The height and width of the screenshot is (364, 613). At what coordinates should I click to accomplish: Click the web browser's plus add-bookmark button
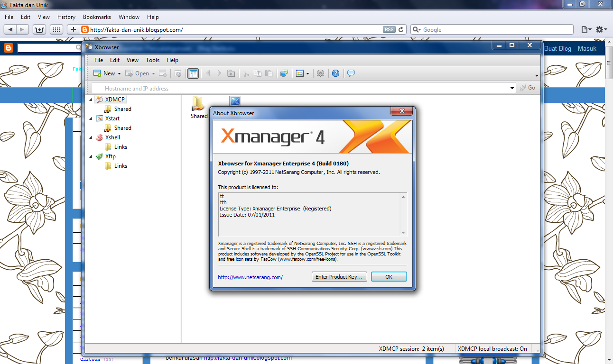click(x=73, y=29)
